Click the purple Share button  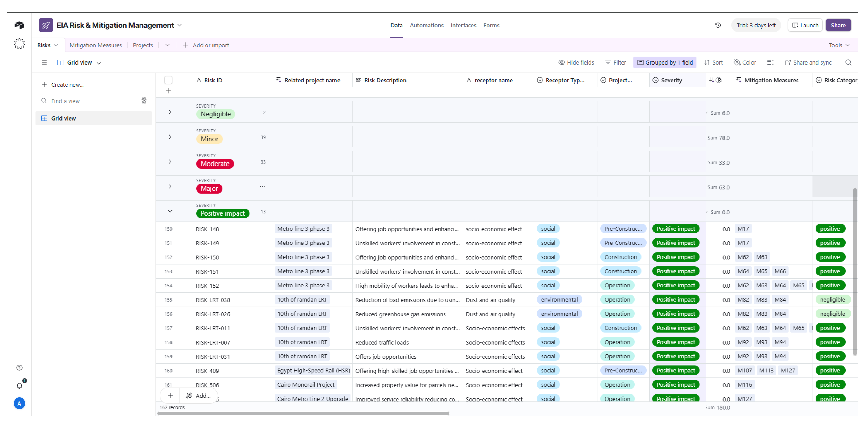[838, 25]
